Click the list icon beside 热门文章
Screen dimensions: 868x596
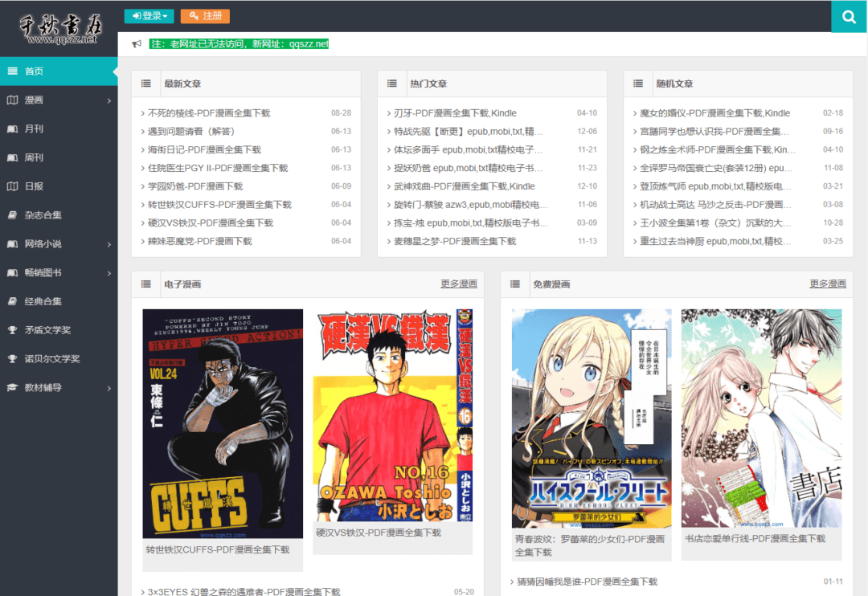[391, 84]
